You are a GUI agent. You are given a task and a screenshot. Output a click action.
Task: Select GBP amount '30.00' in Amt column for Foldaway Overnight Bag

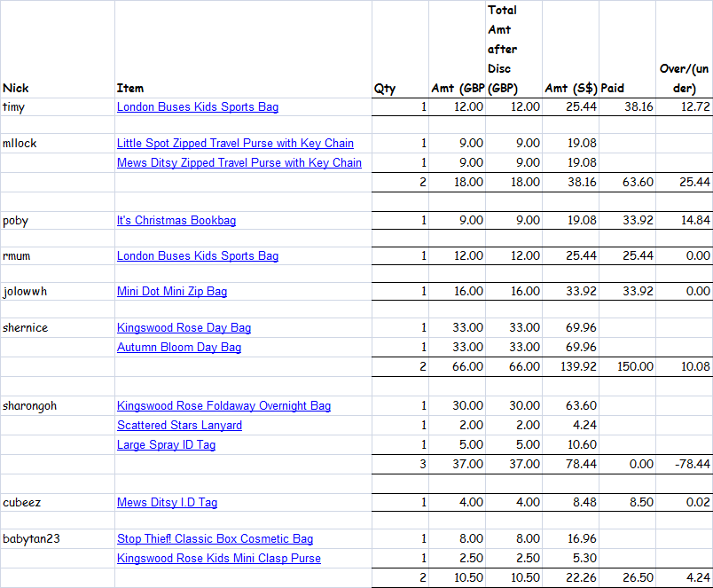pos(457,405)
